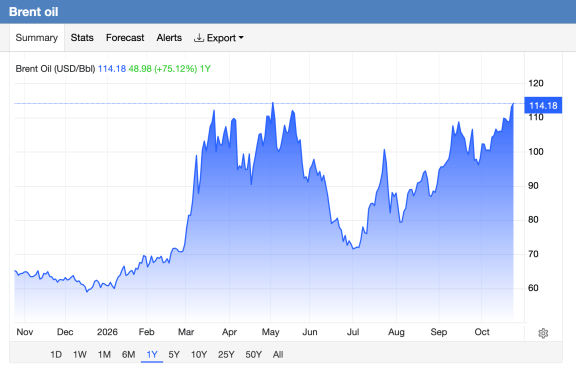Click the 120 y-axis label

pyautogui.click(x=536, y=83)
